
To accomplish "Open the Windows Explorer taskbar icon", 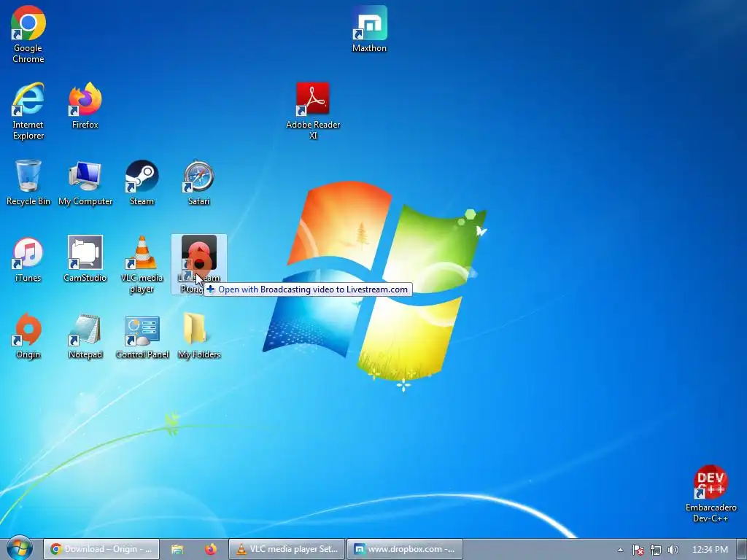I will (x=177, y=549).
